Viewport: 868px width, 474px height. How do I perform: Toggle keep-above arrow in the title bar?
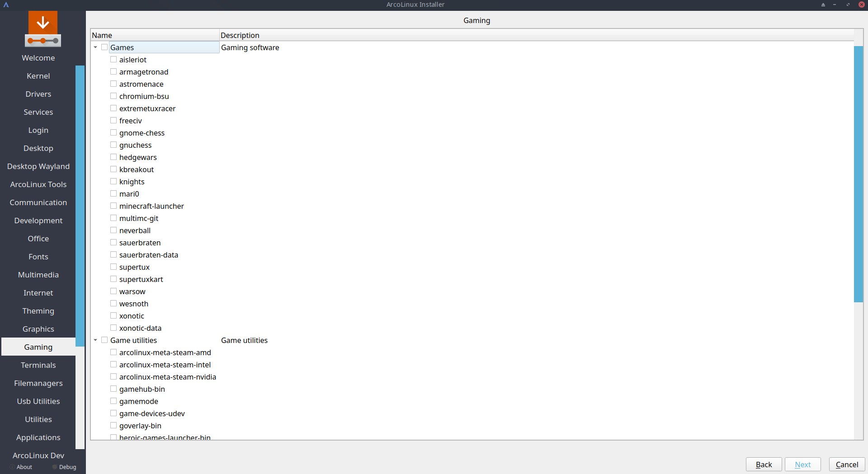tap(823, 5)
